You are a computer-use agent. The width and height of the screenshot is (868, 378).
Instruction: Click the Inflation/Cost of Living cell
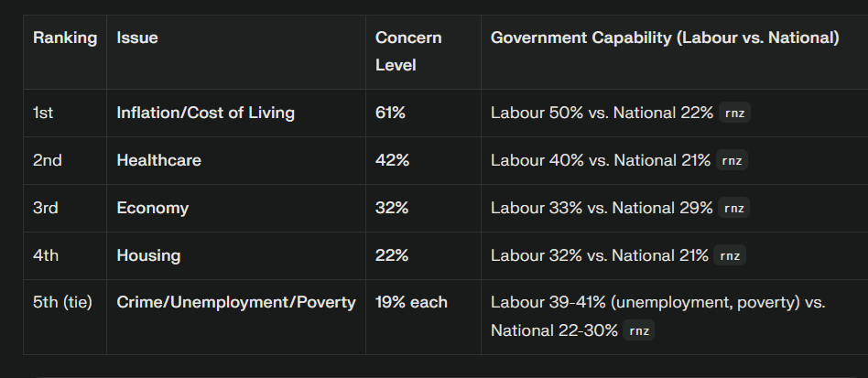point(206,113)
